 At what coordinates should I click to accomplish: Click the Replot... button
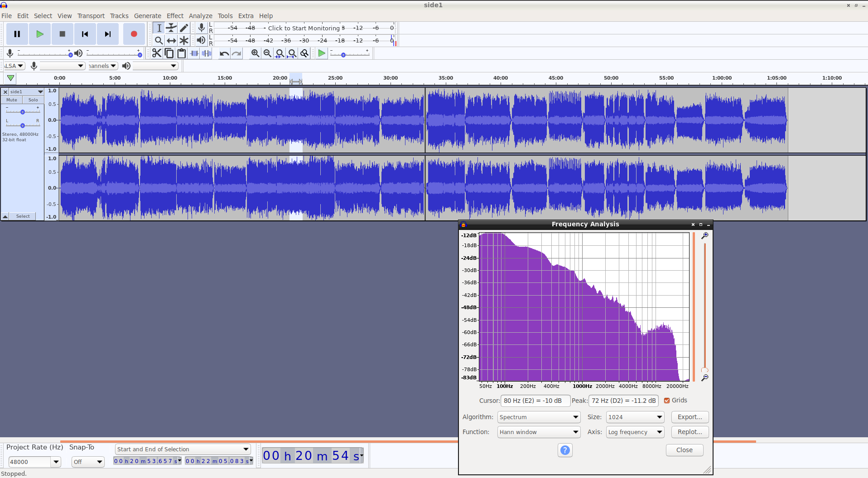coord(690,432)
